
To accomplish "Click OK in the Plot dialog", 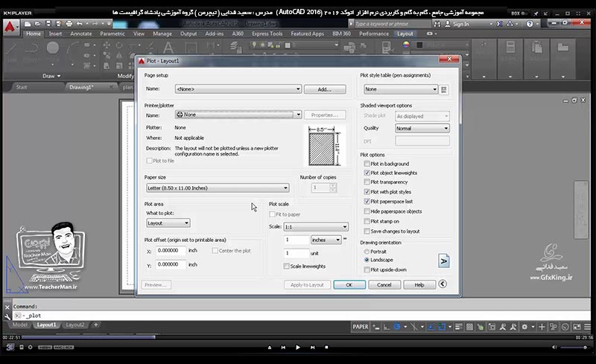I will (x=349, y=284).
